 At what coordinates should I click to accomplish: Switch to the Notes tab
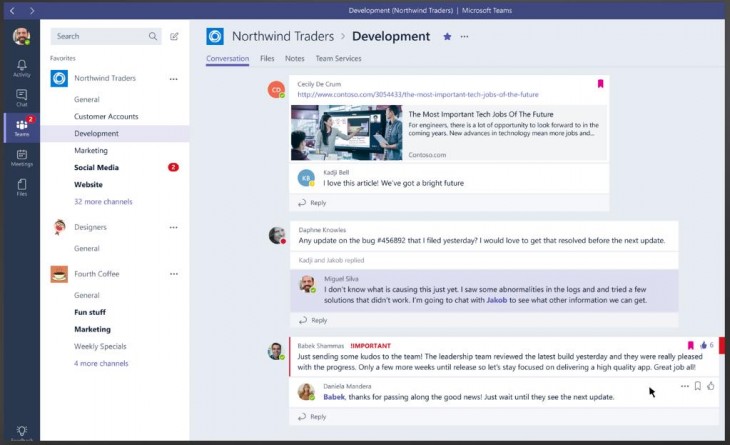pos(295,59)
